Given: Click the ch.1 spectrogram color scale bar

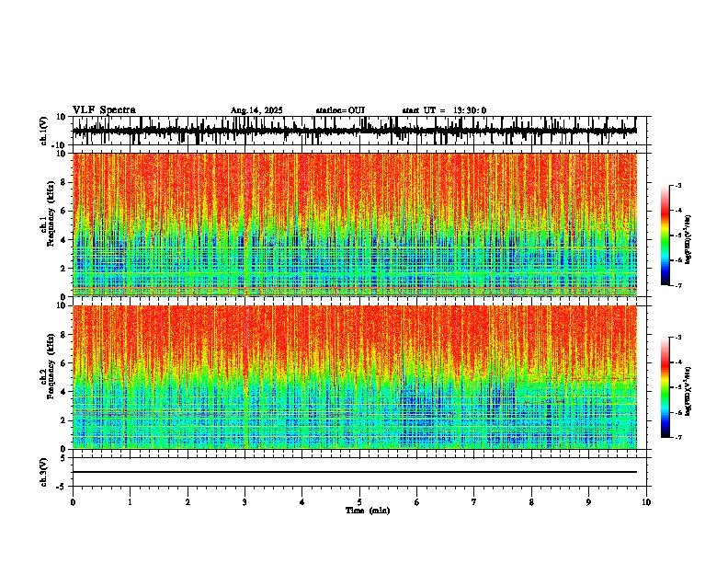Looking at the screenshot, I should [x=665, y=236].
